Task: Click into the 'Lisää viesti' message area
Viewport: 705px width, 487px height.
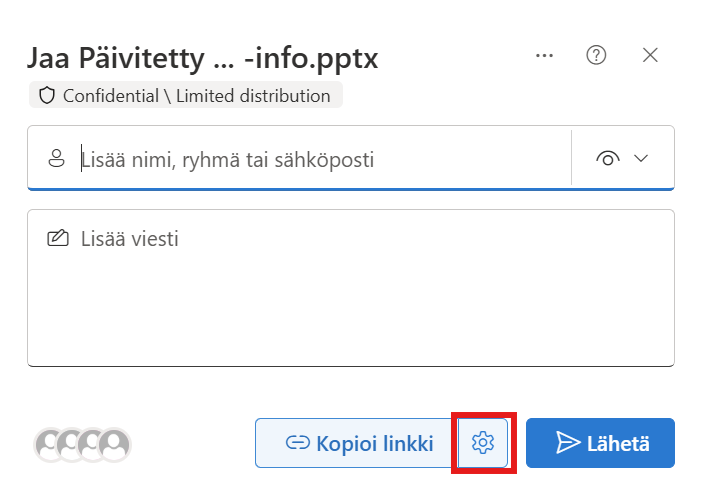Action: tap(350, 290)
